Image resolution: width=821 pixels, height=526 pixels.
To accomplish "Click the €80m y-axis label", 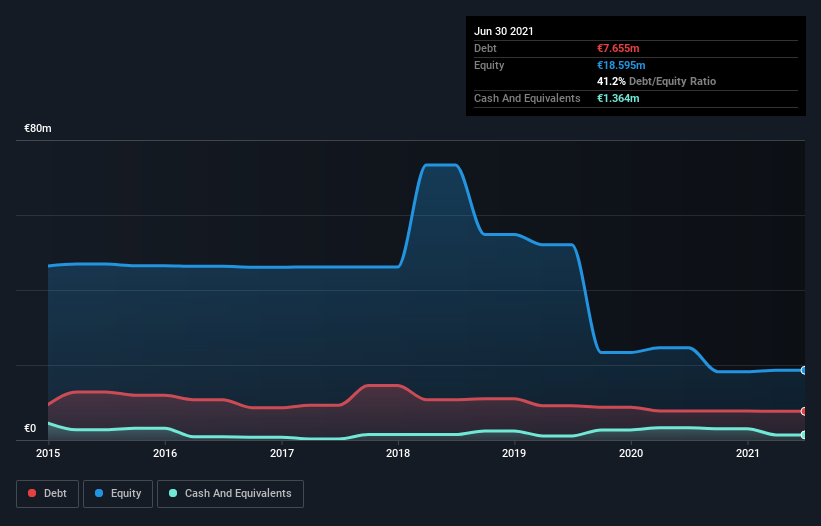I will [x=38, y=128].
